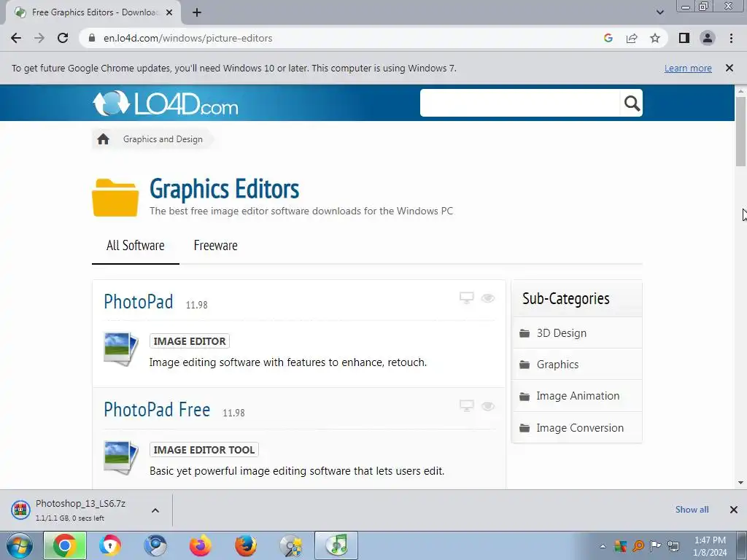
Task: Click the PhotoPad Free app thumbnail
Action: (121, 458)
